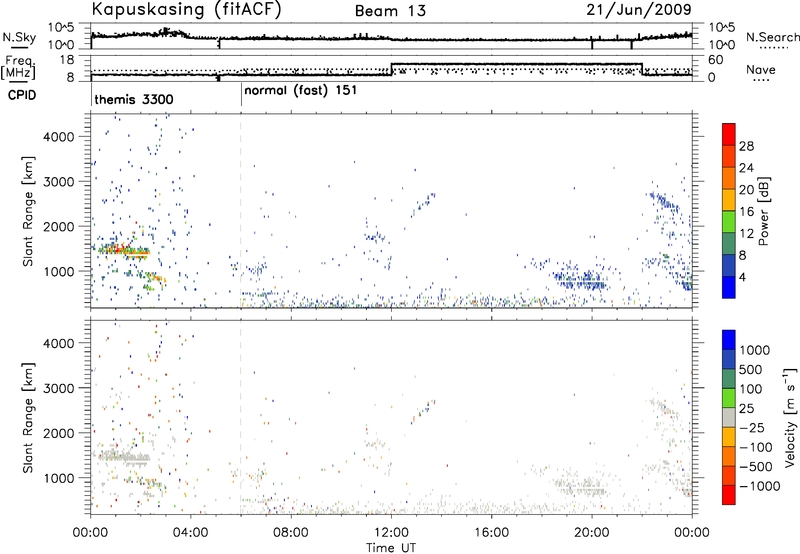Click the grey echo band near 01:00 in velocity panel
The image size is (800, 554).
124,457
